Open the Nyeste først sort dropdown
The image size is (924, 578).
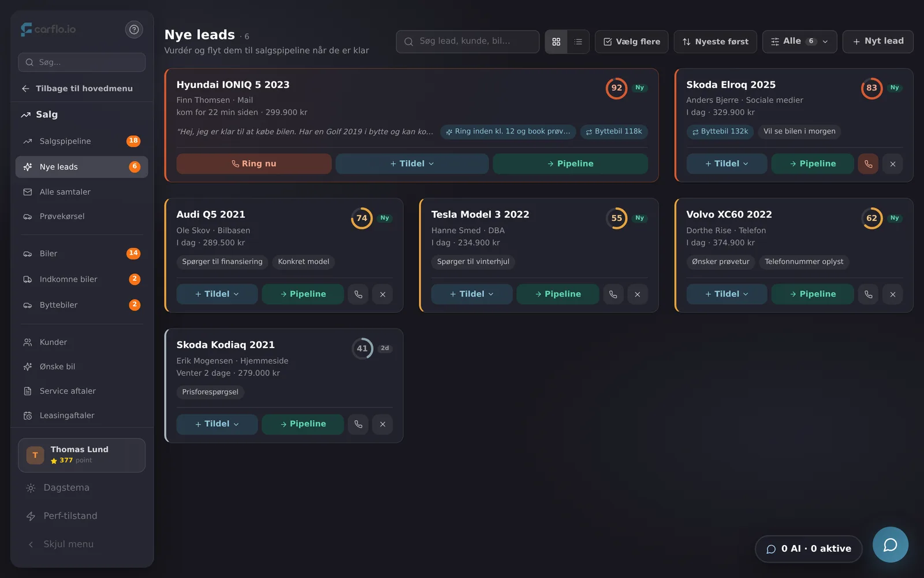click(716, 42)
